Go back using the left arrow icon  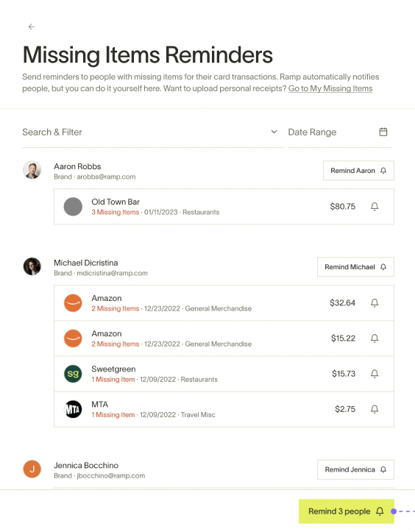point(32,26)
